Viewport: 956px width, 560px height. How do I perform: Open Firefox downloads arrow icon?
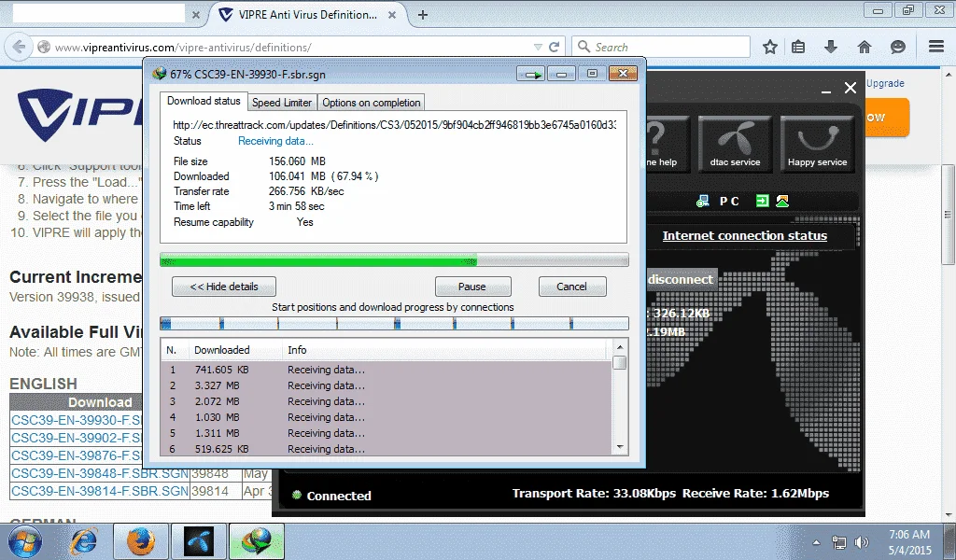coord(830,47)
